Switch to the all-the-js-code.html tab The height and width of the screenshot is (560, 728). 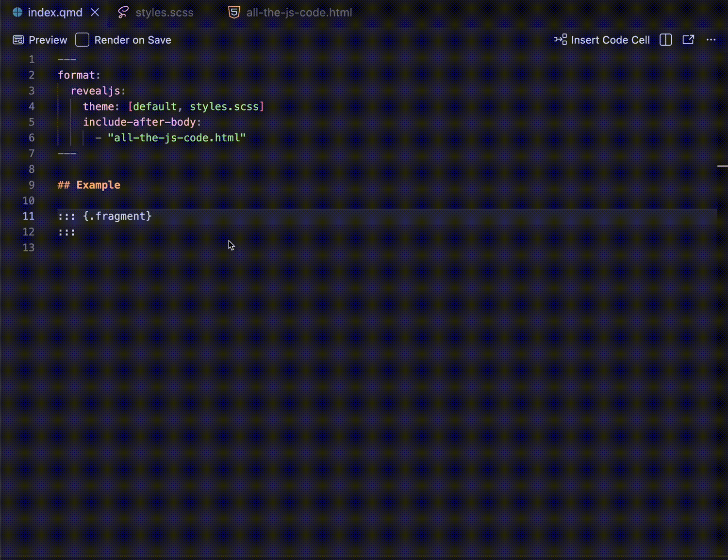pos(298,13)
